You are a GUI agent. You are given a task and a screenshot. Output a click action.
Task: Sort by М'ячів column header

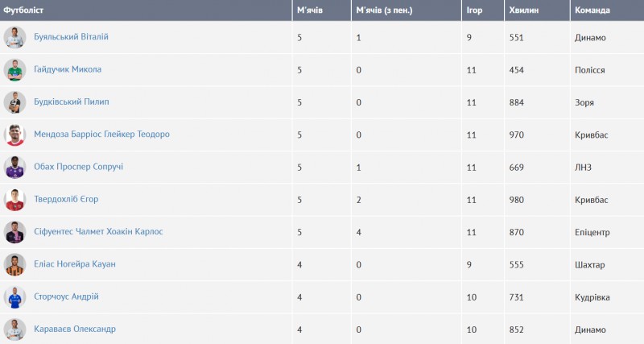[x=310, y=10]
